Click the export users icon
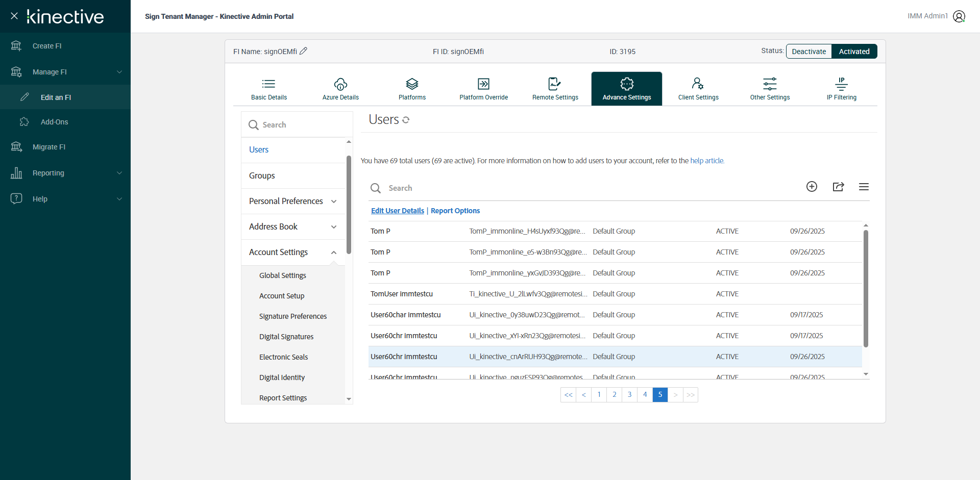The height and width of the screenshot is (480, 980). (x=838, y=187)
